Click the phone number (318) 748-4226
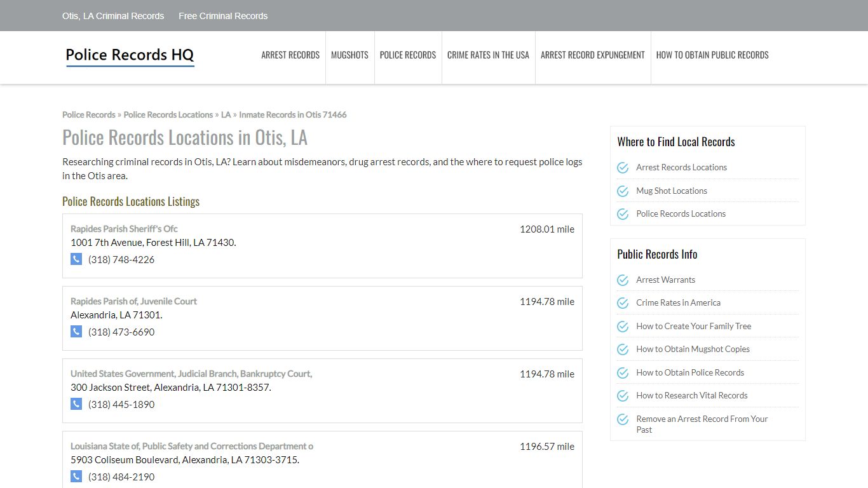The height and width of the screenshot is (488, 868). tap(121, 259)
